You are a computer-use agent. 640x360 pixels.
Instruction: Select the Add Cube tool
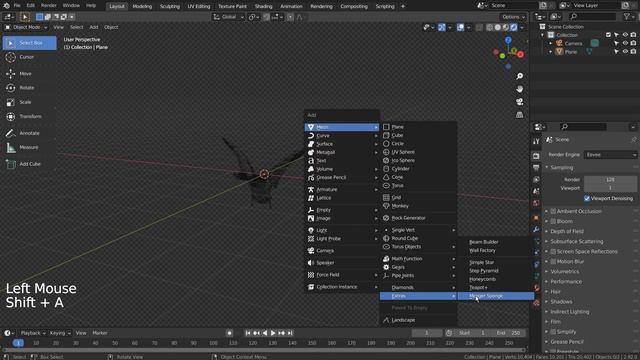click(29, 164)
